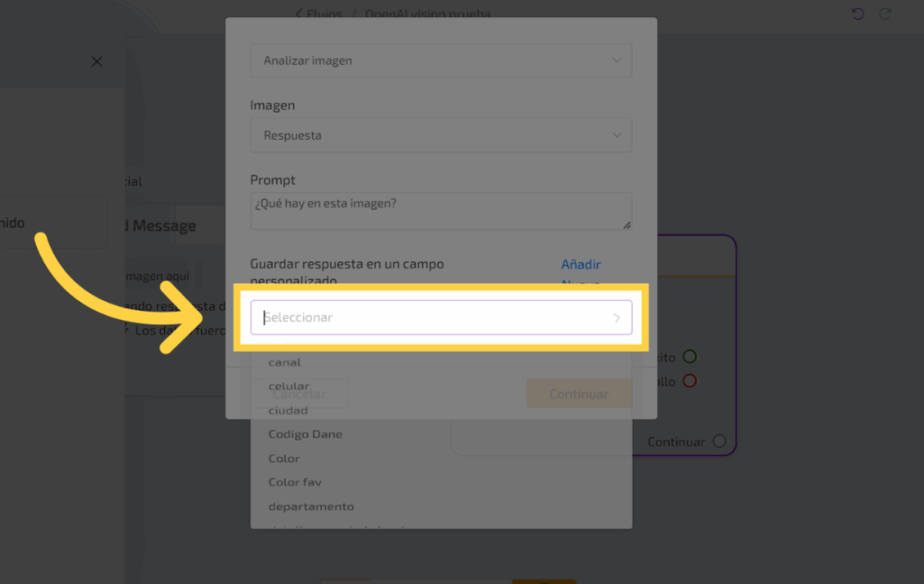Pick 'departamento' from the field list
Screen dimensions: 924x584
tap(311, 506)
